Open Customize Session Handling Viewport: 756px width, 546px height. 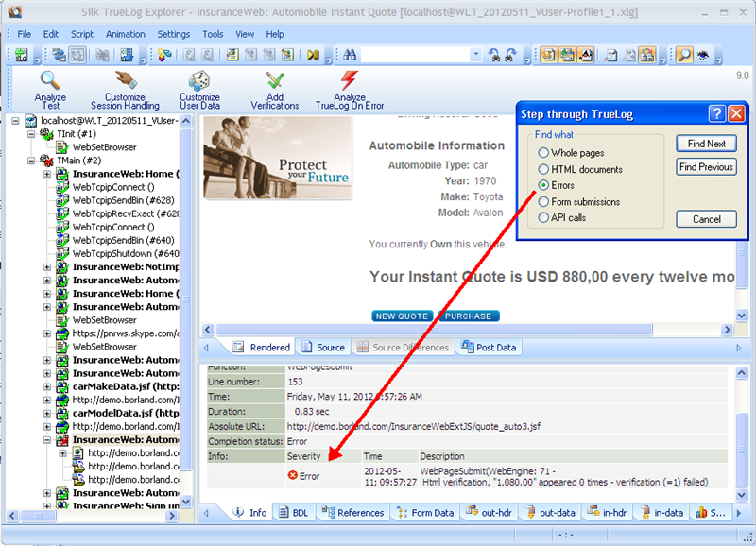pyautogui.click(x=125, y=81)
